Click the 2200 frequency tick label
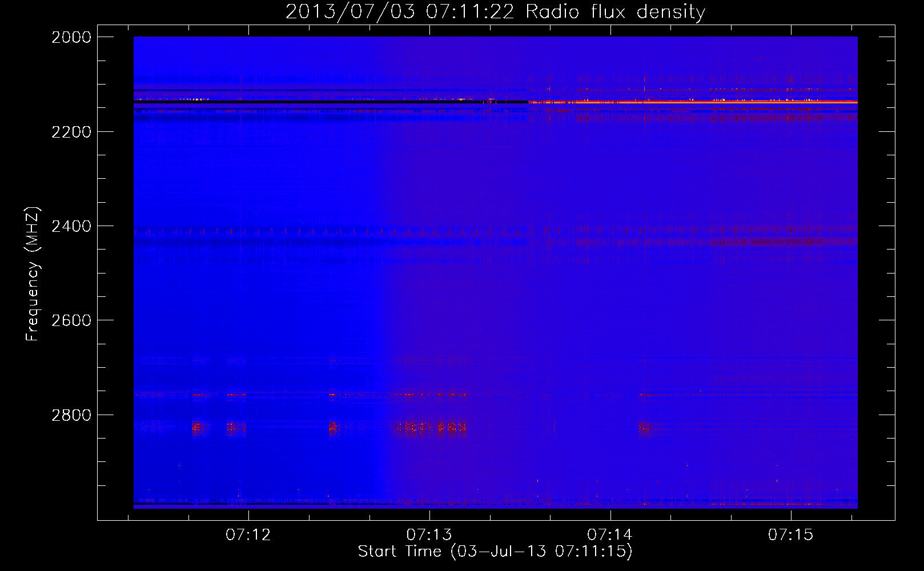 pos(71,132)
